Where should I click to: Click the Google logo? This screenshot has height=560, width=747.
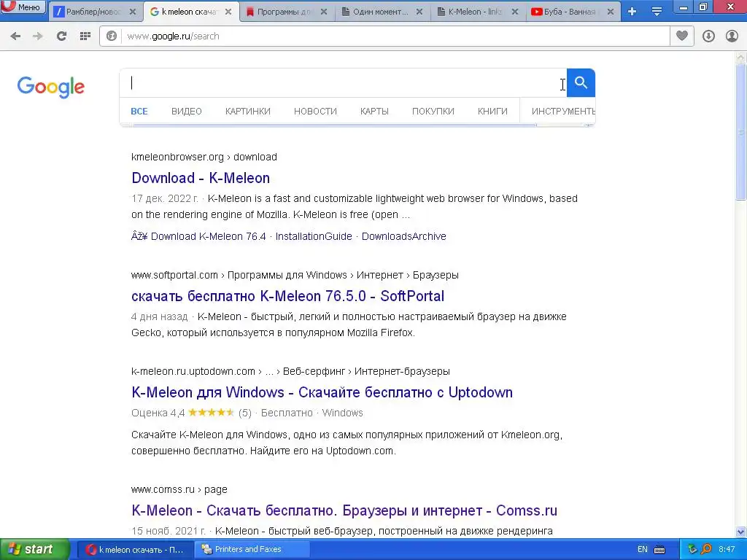51,87
